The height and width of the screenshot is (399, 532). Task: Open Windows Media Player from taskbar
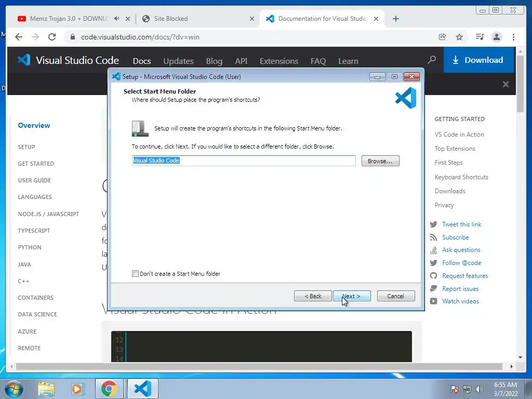tap(77, 389)
